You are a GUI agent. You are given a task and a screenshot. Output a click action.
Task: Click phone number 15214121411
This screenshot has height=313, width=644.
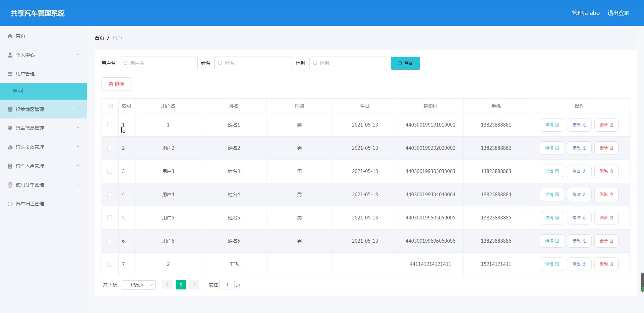496,264
